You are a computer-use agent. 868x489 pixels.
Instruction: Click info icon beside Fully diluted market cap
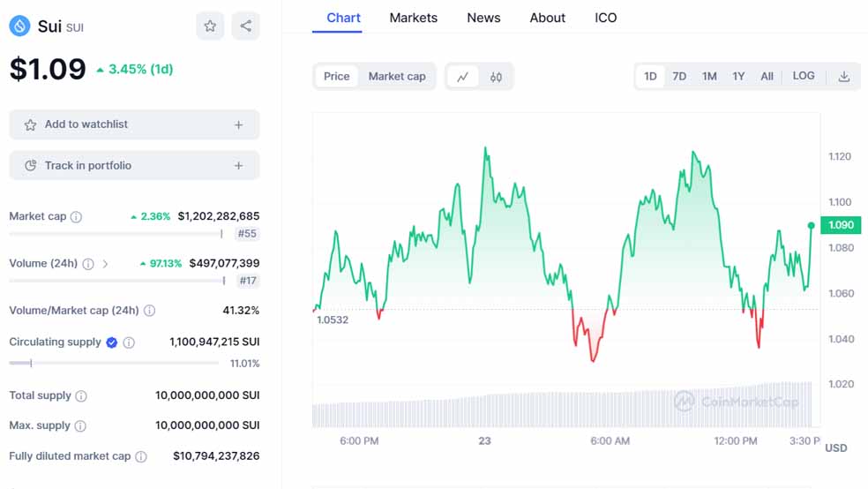coord(141,456)
